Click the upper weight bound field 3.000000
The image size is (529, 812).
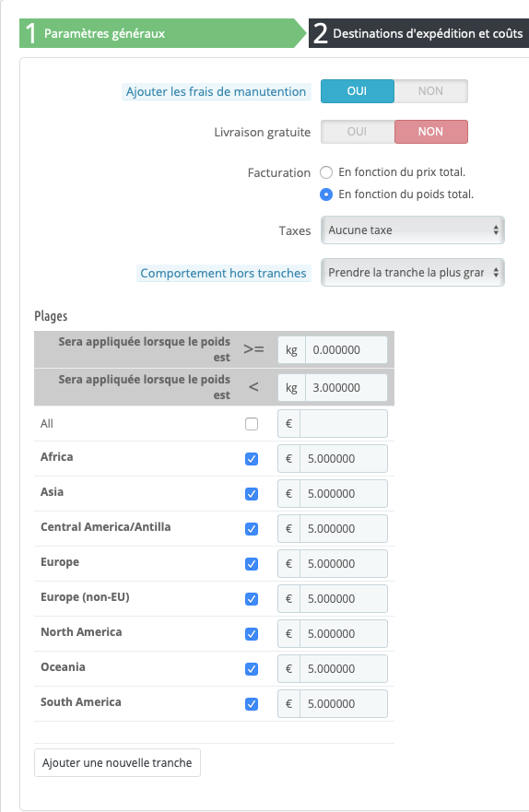[x=347, y=387]
